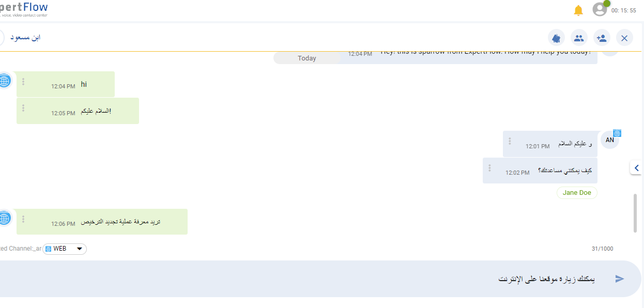Open the agent profile avatar menu
644x308 pixels.
click(x=600, y=9)
